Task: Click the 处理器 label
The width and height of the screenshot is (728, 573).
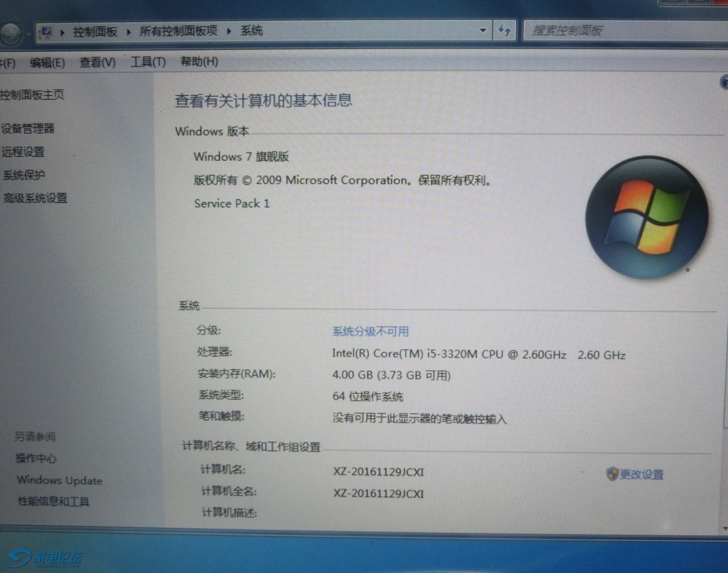Action: 214,351
